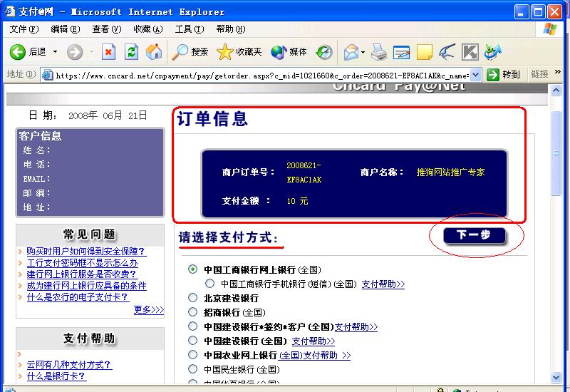Open the Forward button history dropdown
570x392 pixels.
(91, 52)
